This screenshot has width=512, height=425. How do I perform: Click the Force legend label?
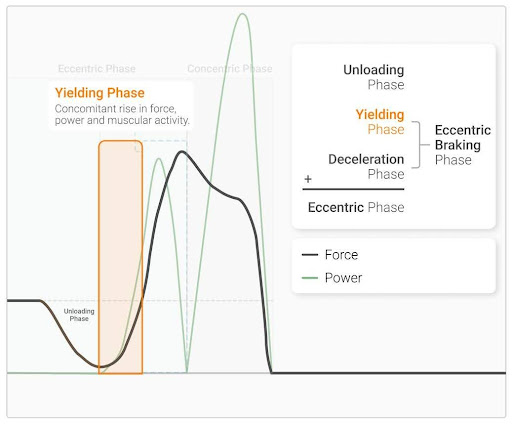[x=341, y=255]
